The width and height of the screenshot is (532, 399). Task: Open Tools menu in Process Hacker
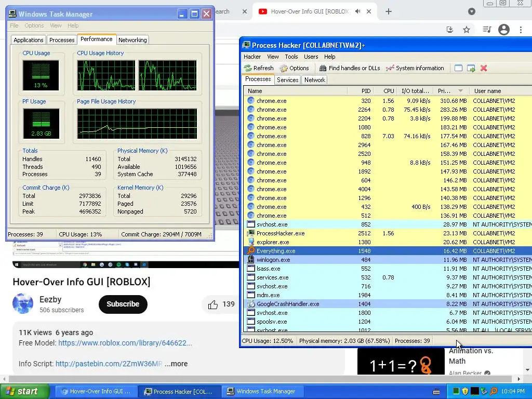coord(291,57)
